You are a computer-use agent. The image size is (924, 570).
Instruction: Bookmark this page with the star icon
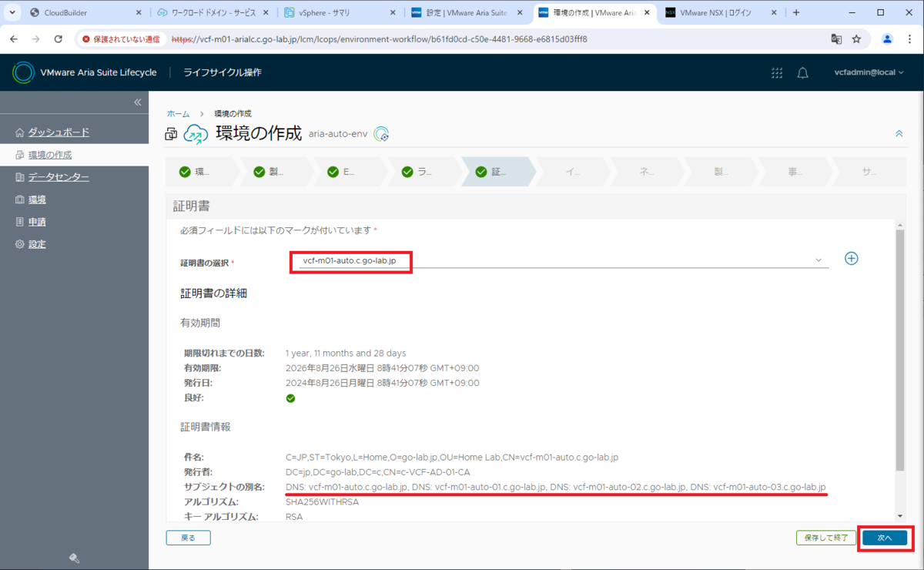856,39
